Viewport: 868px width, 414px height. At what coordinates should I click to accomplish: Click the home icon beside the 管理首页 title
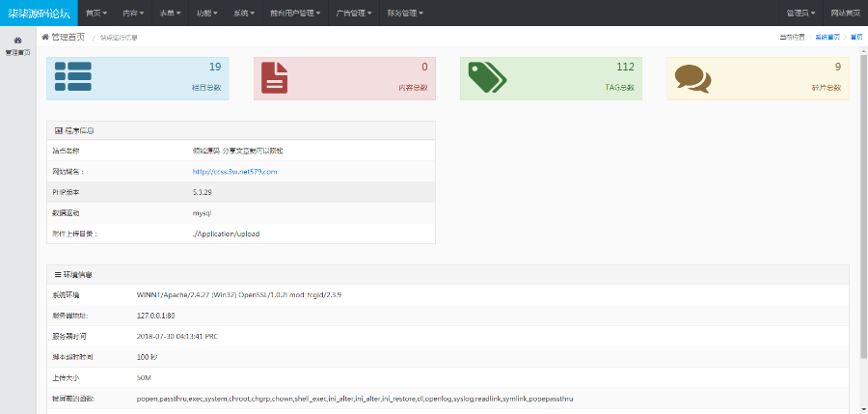[45, 37]
